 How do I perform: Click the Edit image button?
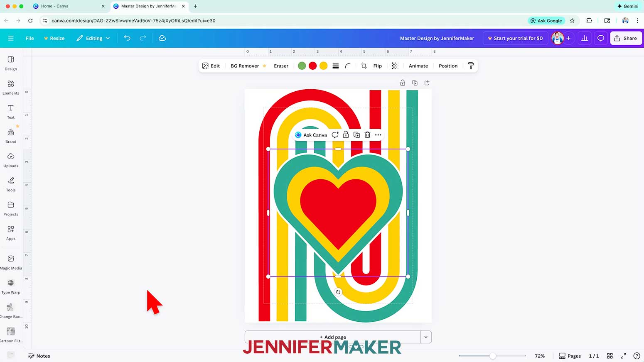(x=211, y=66)
